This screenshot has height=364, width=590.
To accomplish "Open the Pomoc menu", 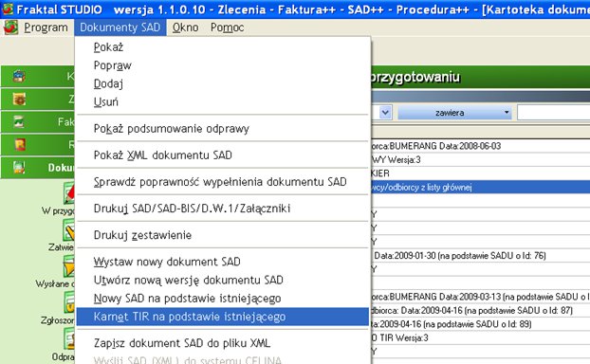I will [x=228, y=27].
